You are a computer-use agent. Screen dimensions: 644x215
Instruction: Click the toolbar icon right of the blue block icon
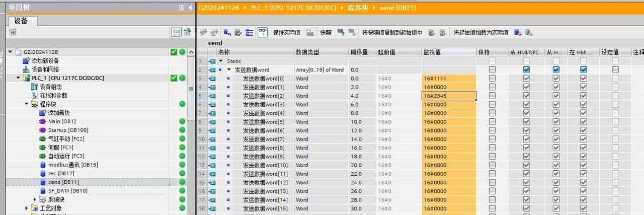pos(238,32)
